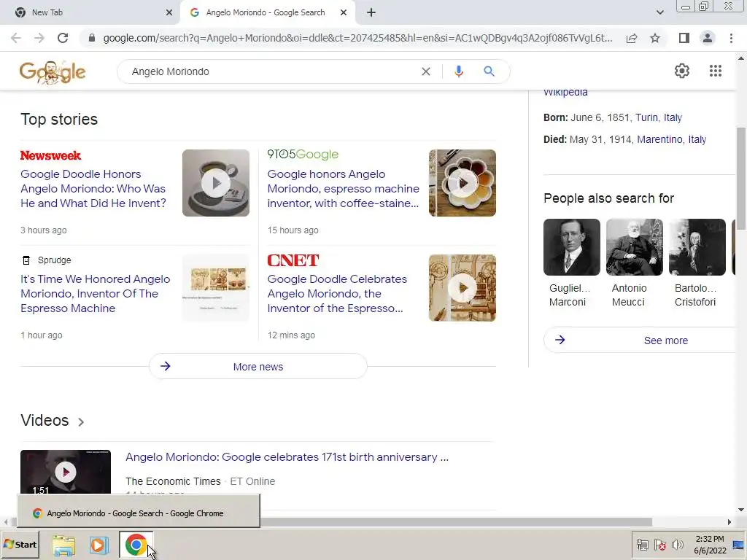Click Italy in the Died row
Viewport: 747px width, 560px height.
click(697, 139)
